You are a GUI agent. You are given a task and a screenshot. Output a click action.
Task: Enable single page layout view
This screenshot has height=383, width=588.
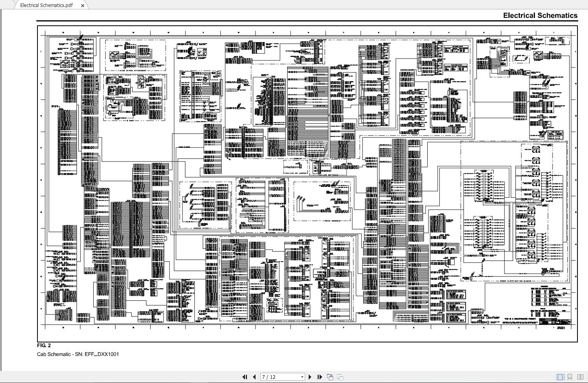click(560, 377)
